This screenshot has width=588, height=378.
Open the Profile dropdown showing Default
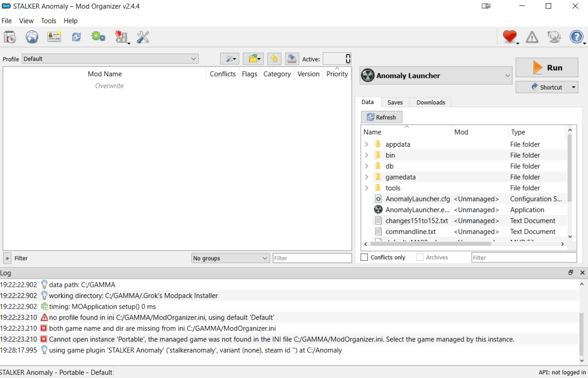tap(110, 59)
